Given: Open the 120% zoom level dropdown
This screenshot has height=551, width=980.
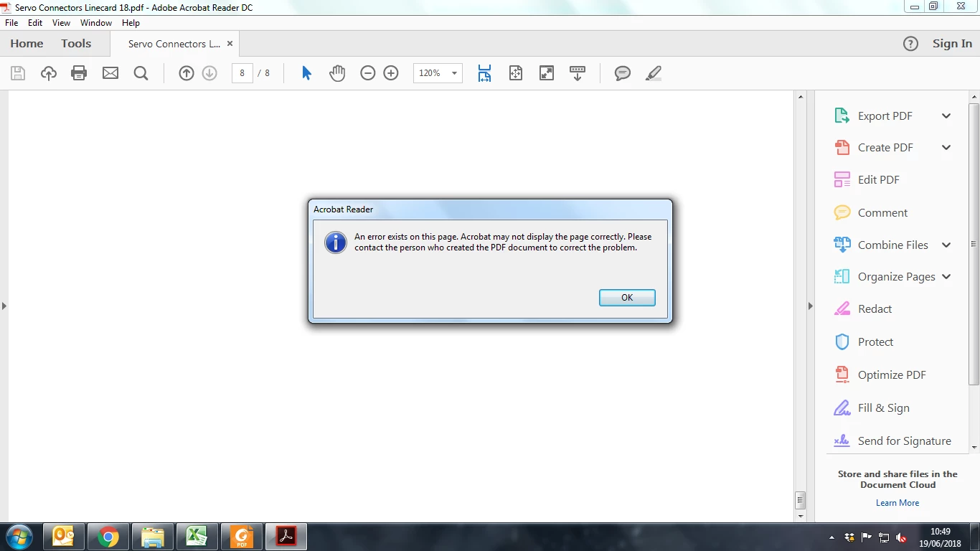Looking at the screenshot, I should pyautogui.click(x=454, y=73).
